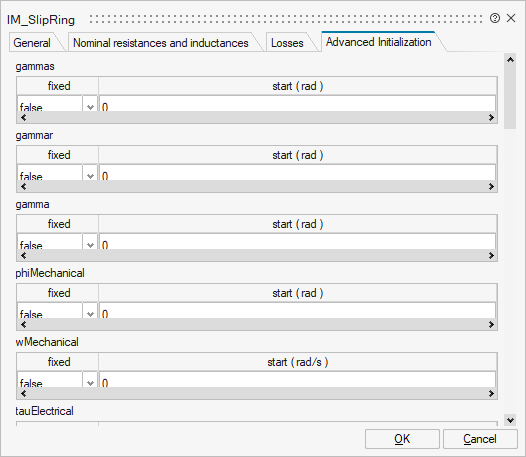Click gammas table left scroll arrow
The width and height of the screenshot is (526, 457).
click(23, 117)
